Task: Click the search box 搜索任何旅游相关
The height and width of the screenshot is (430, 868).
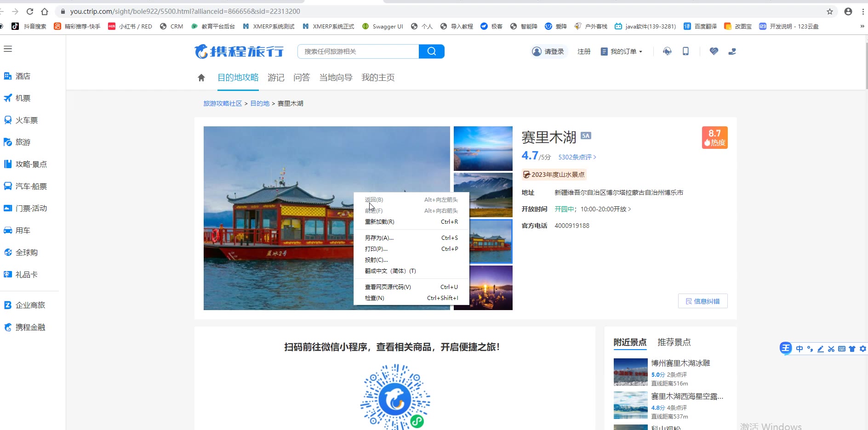Action: [358, 51]
